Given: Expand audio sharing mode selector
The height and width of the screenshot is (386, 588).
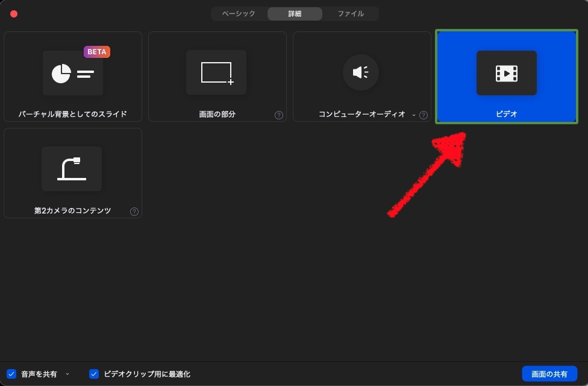Looking at the screenshot, I should pos(67,374).
